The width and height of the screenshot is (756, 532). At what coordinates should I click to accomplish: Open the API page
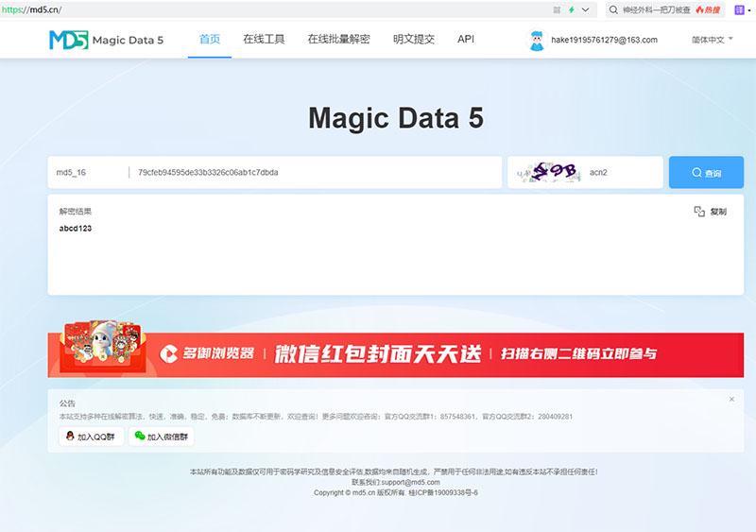point(466,39)
